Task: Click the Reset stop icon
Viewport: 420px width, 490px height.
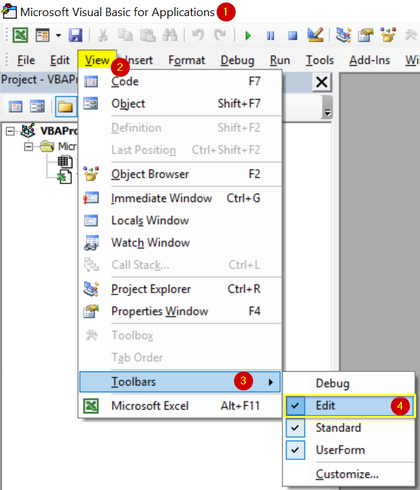Action: click(293, 35)
